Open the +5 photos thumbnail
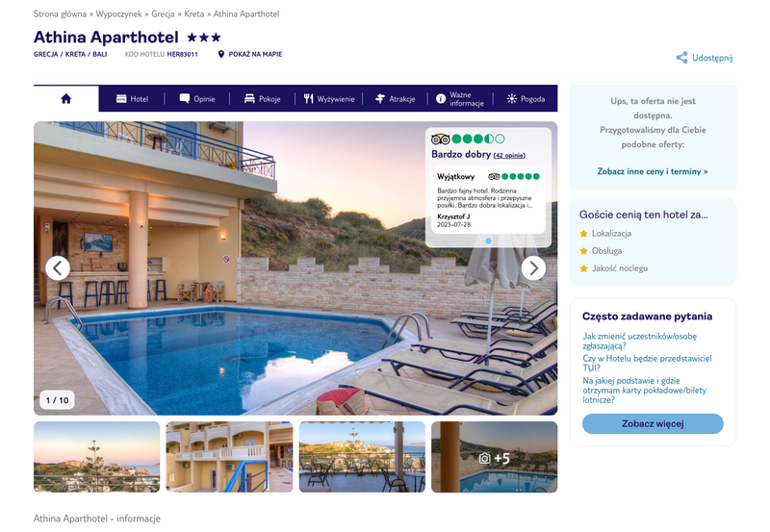Screen dimensions: 770x532 point(495,457)
